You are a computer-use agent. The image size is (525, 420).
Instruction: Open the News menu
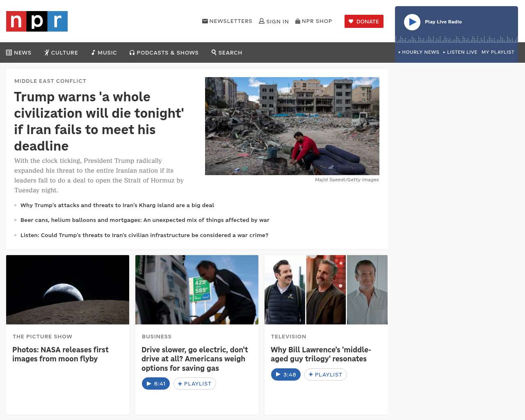(19, 52)
